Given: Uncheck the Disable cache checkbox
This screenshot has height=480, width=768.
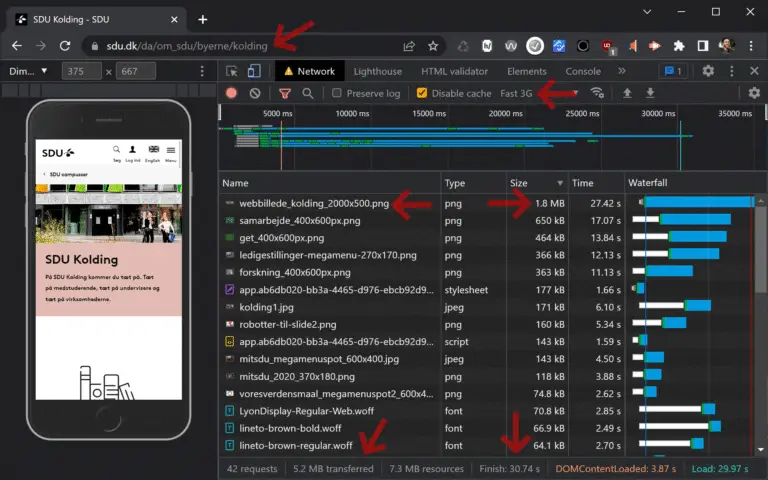Looking at the screenshot, I should coord(421,93).
